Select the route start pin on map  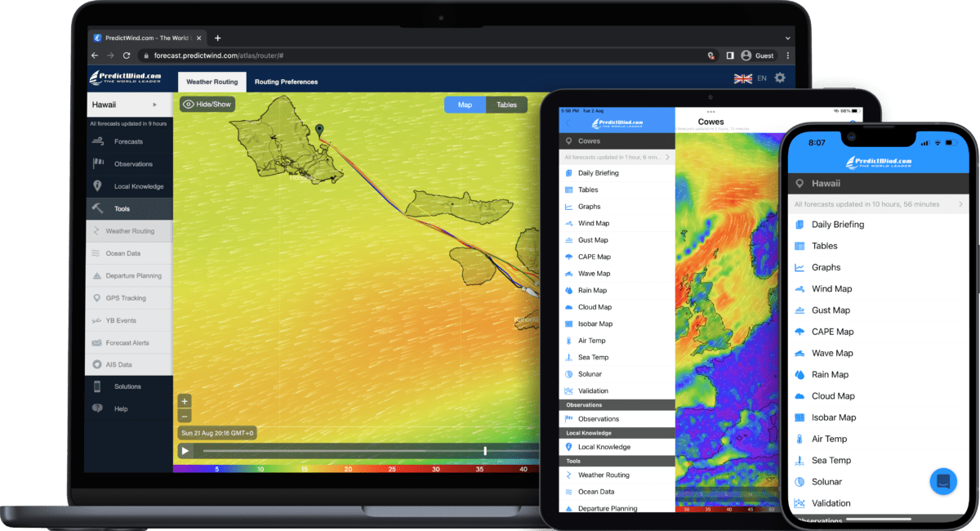(319, 131)
